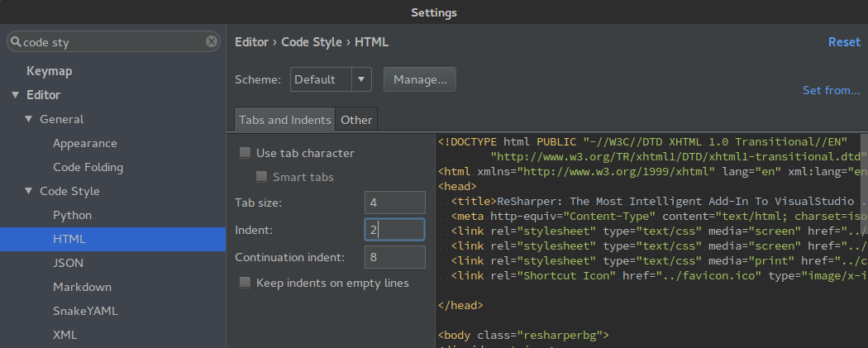Screen dimensions: 868x348
Task: Open the Other tab
Action: 356,120
